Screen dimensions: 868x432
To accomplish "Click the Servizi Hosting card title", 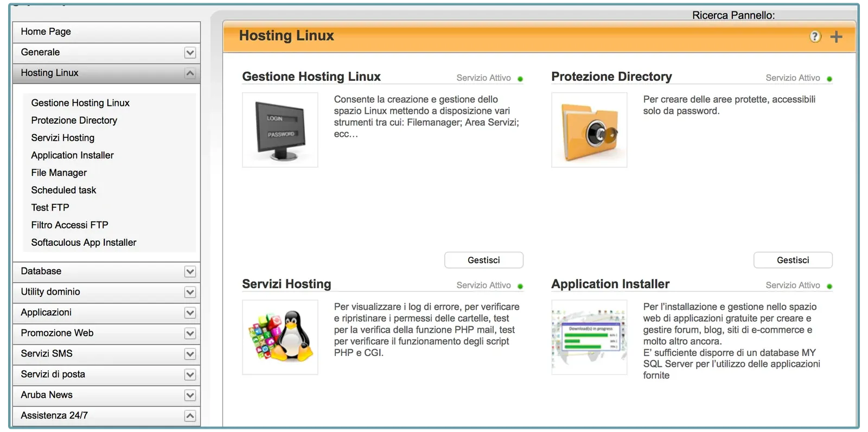I will coord(286,284).
